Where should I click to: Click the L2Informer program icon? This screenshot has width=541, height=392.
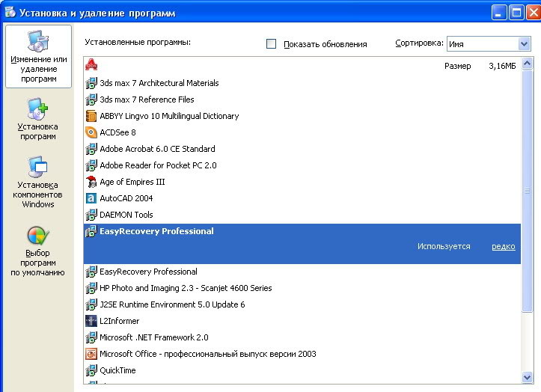pyautogui.click(x=91, y=321)
